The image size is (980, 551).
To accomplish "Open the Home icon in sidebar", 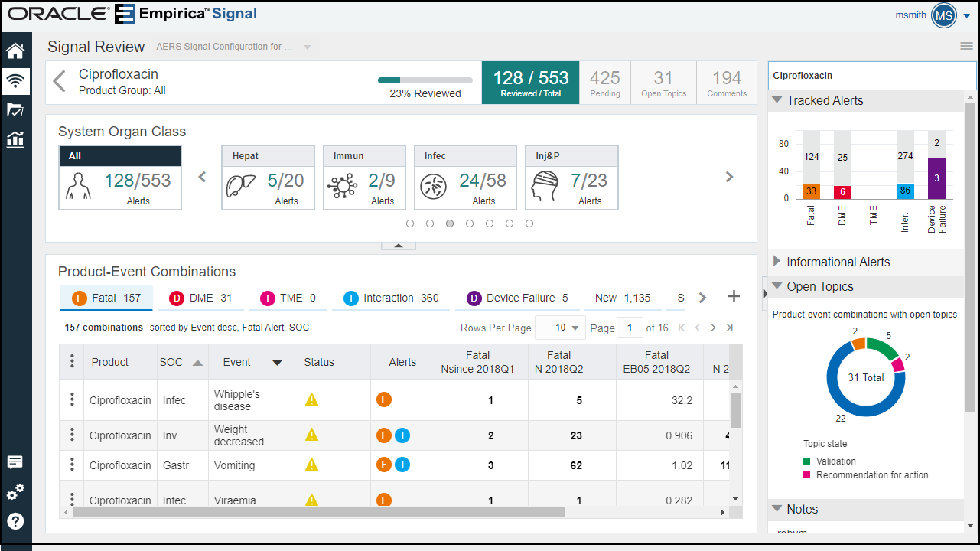I will coord(15,51).
